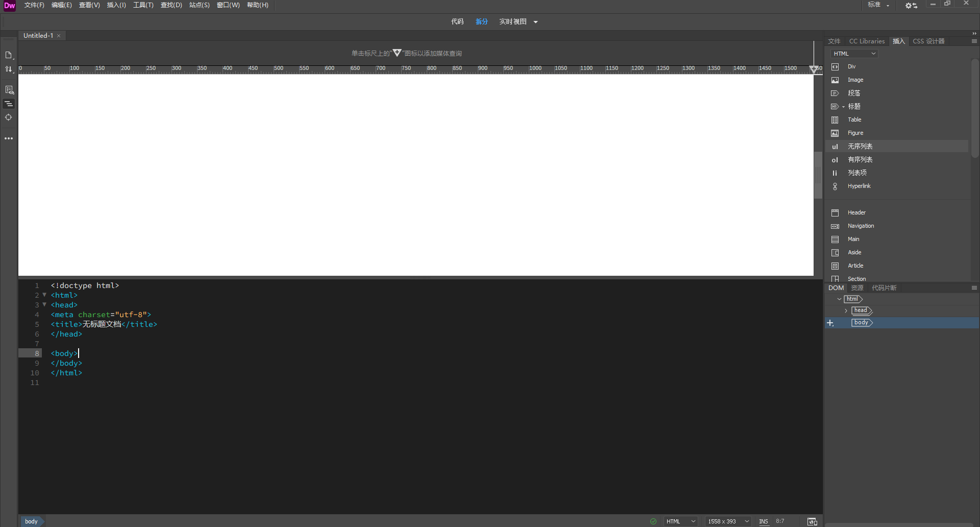Screen dimensions: 980x527
Task: Open the HTML category dropdown in Insert panel
Action: point(853,53)
